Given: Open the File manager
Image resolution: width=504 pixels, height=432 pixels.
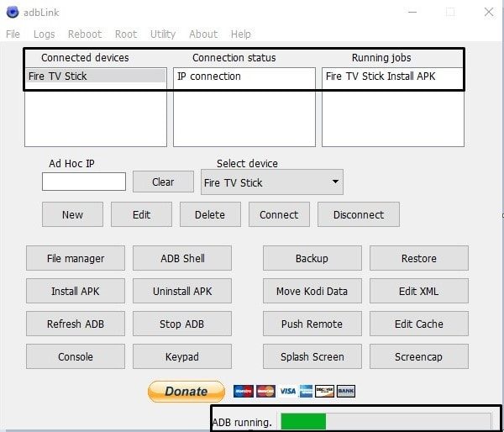Looking at the screenshot, I should click(76, 258).
